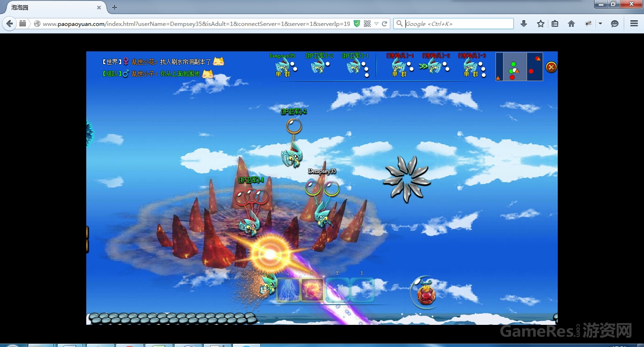Select enemy [特种兵]-1 avatar in top bar
644x347 pixels.
[x=399, y=66]
